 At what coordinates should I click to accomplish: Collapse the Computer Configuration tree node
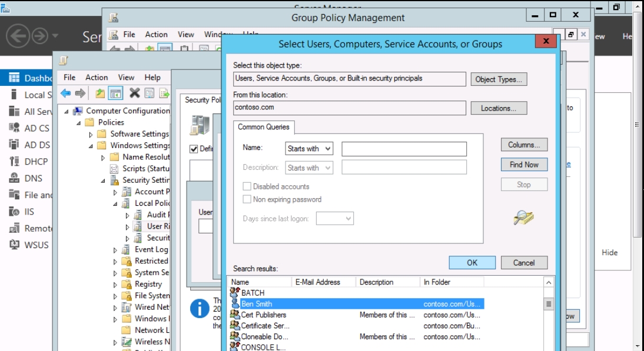tap(67, 111)
